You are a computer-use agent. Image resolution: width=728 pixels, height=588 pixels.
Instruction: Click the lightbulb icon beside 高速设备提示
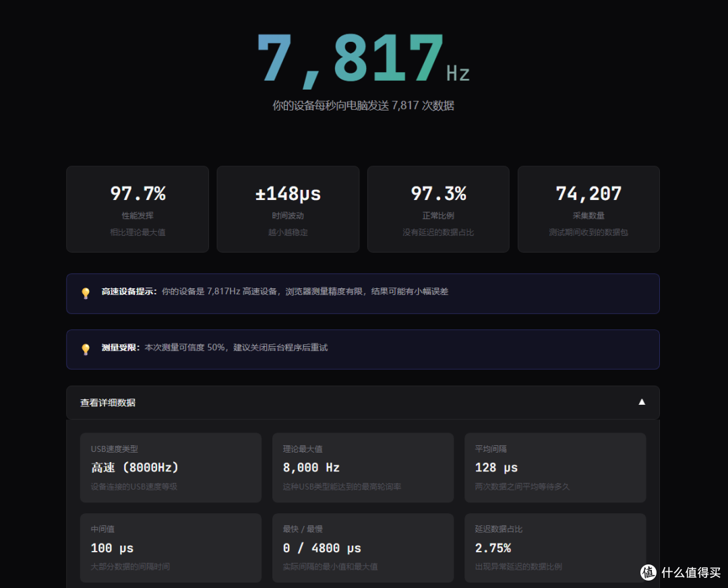tap(86, 293)
